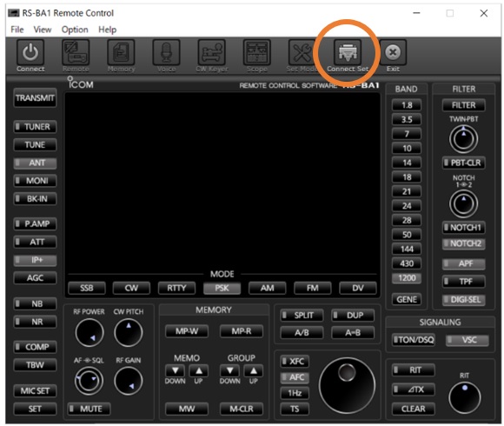Click the RF POWER knob

point(90,333)
